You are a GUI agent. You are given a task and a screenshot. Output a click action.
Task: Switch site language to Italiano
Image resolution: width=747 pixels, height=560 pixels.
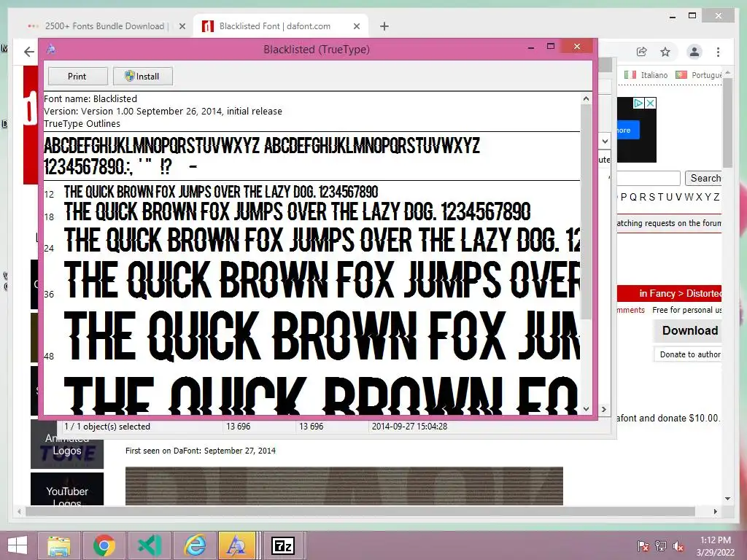click(x=654, y=75)
